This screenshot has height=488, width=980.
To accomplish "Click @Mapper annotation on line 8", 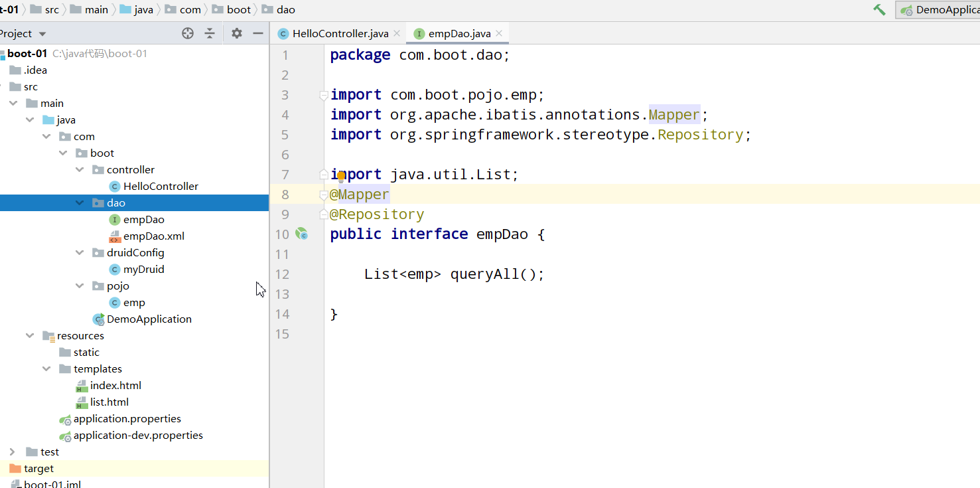I will [359, 194].
